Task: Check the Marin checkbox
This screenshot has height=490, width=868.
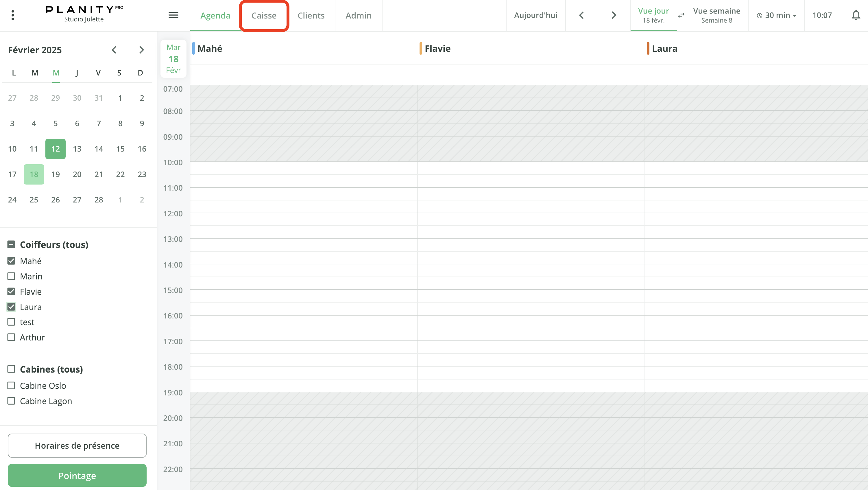Action: 11,276
